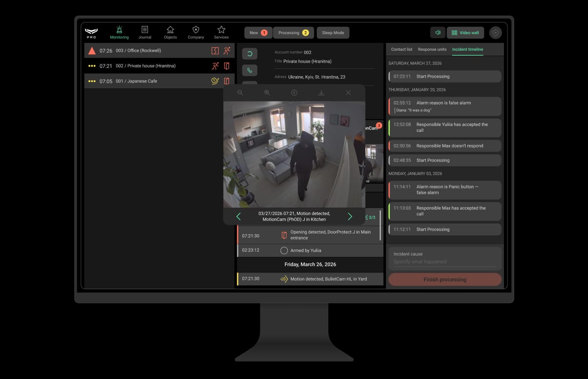Switch to Incident timeline tab
The width and height of the screenshot is (588, 379).
tap(467, 49)
